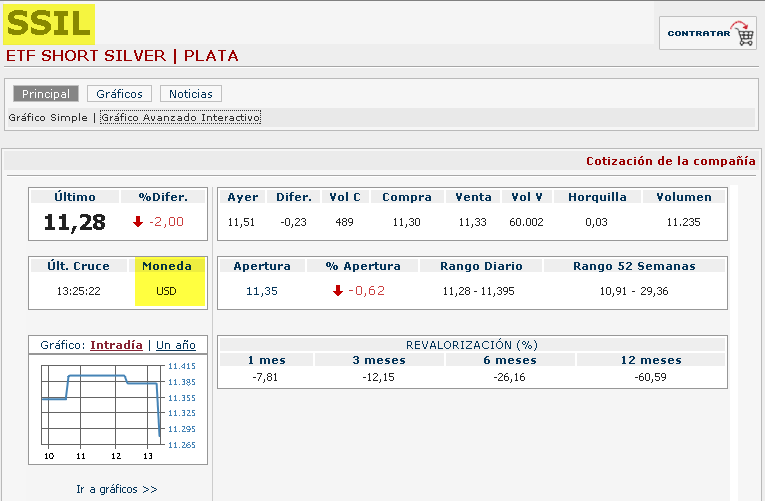Screen dimensions: 765x501
Task: Click the Cotización de la compañía heading
Action: pos(671,161)
